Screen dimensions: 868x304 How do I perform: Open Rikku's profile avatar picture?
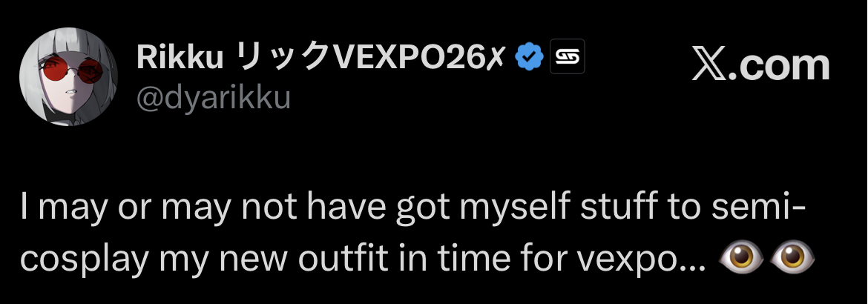click(x=69, y=76)
